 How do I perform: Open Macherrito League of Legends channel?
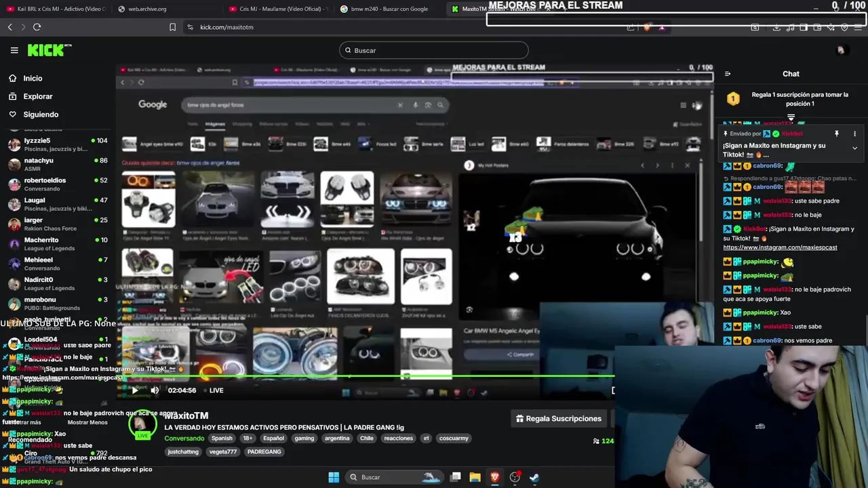tap(57, 244)
